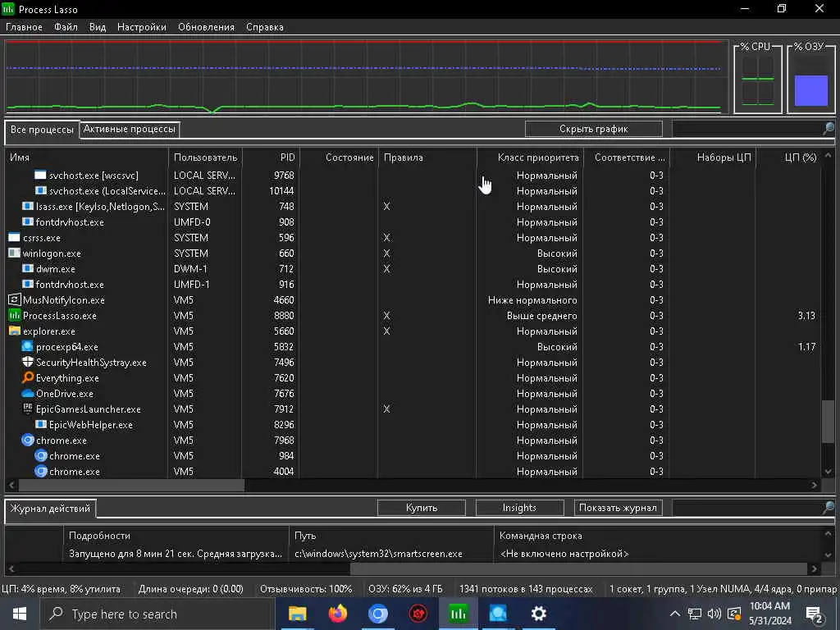Sort by Пользователь column header

point(206,157)
